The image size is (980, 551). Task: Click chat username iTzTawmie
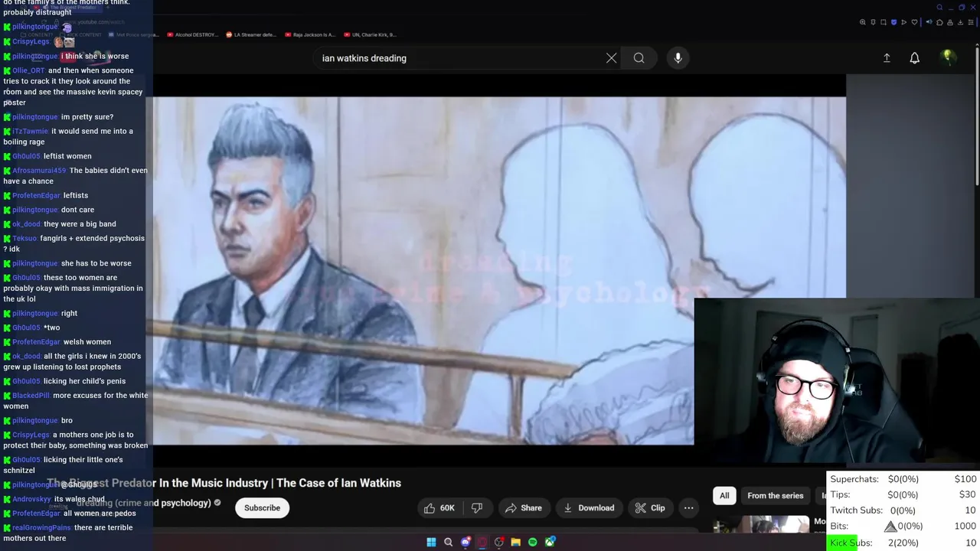click(x=30, y=132)
